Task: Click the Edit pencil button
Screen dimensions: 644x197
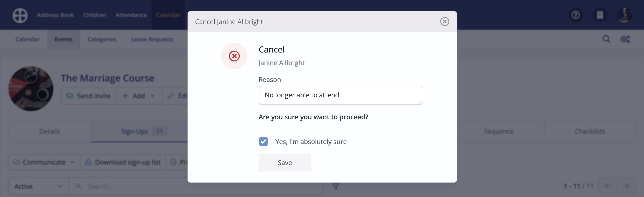Action: (175, 96)
